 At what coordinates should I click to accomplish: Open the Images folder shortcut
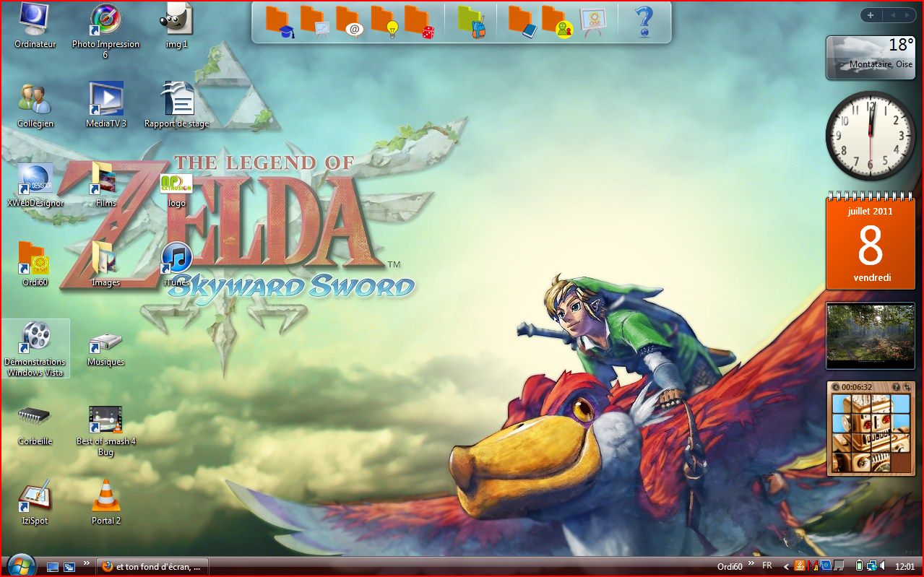tap(105, 264)
